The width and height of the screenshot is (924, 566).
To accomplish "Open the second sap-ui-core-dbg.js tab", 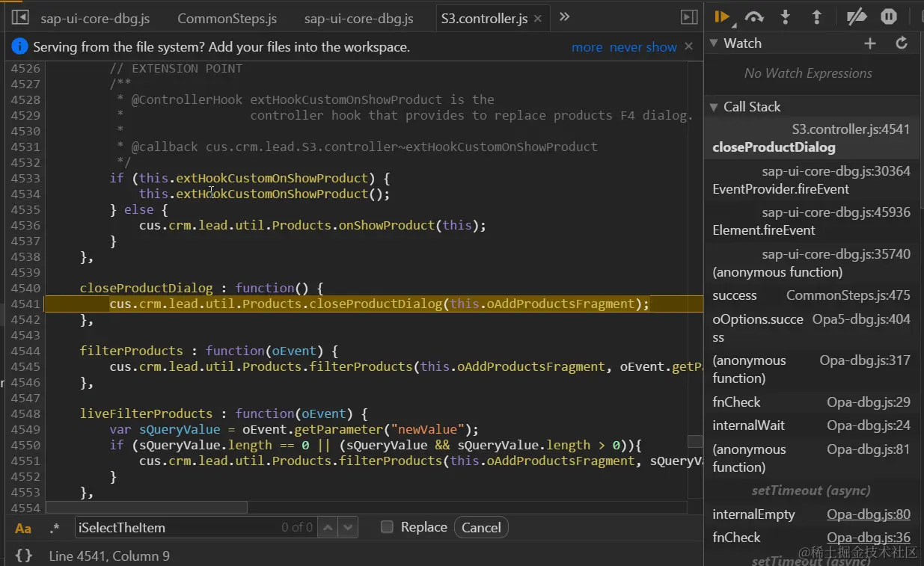I will tap(359, 19).
